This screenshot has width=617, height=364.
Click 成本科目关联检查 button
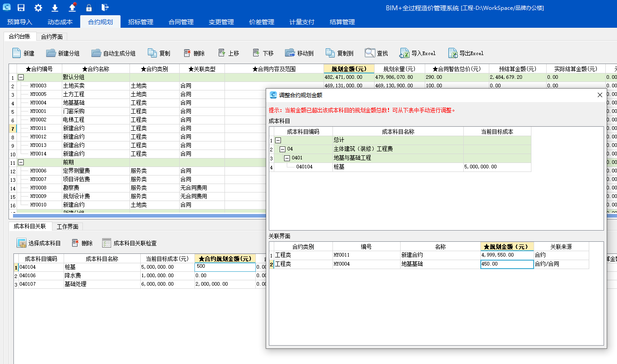[x=129, y=243]
